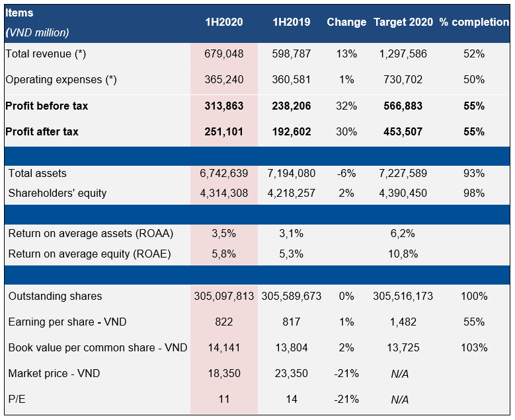Select the total assets target cell 7,227,589

(403, 173)
